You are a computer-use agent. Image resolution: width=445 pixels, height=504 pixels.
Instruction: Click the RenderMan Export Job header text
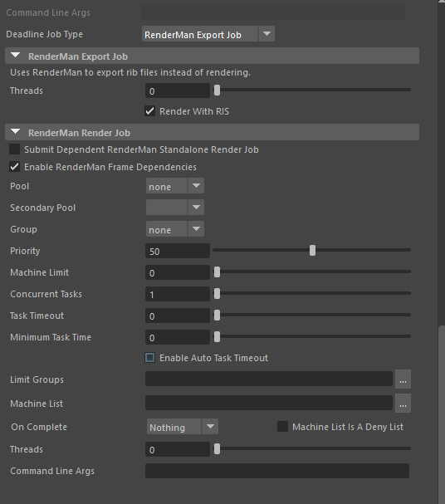[78, 56]
